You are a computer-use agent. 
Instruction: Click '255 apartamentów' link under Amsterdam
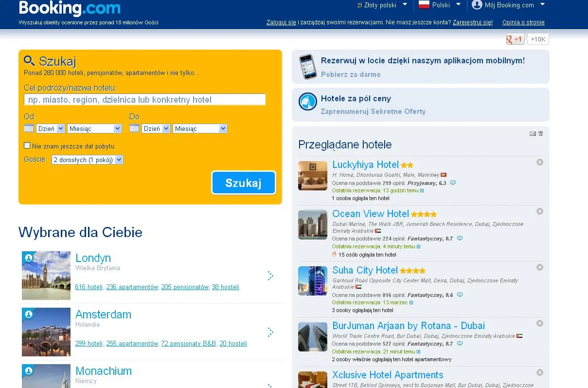(x=132, y=344)
